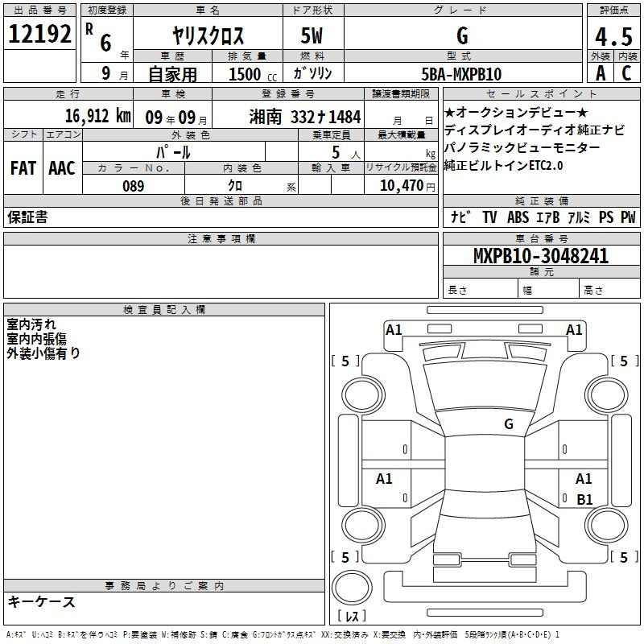Click the AAC air conditioner cell

pos(62,168)
